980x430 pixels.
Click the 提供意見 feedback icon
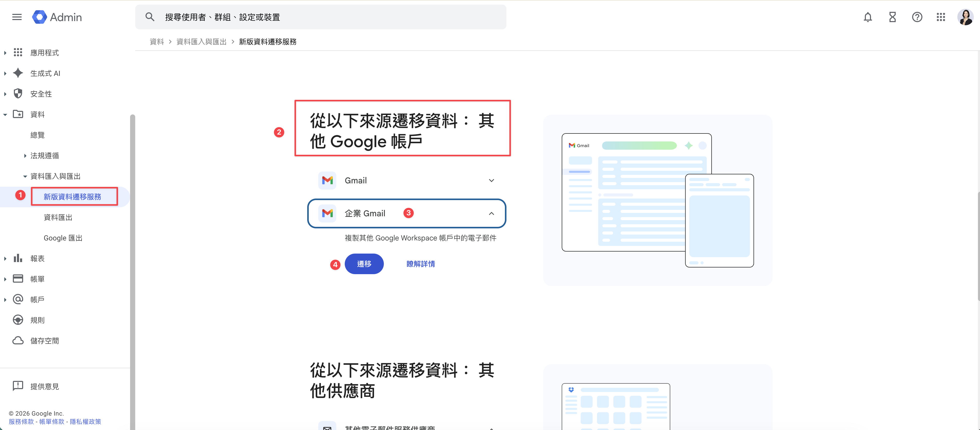(x=18, y=386)
